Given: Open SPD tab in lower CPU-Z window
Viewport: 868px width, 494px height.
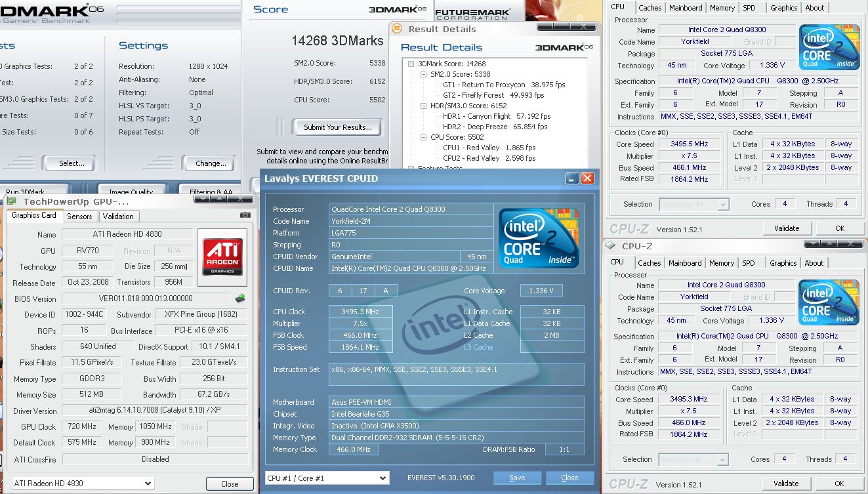Looking at the screenshot, I should tap(749, 263).
